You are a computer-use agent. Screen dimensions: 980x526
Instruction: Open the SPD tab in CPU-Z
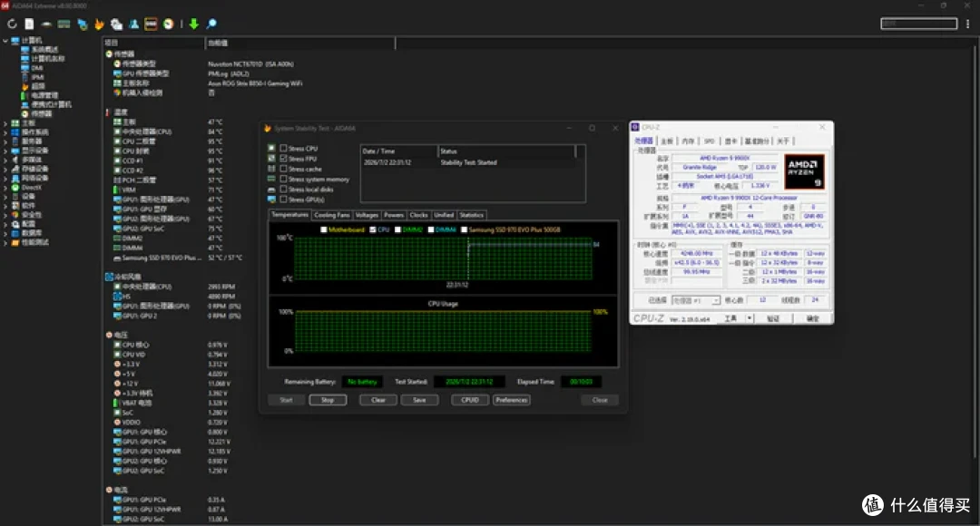pyautogui.click(x=710, y=141)
